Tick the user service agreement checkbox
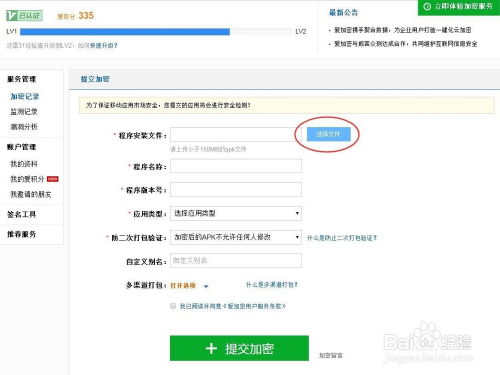Image resolution: width=500 pixels, height=375 pixels. point(173,306)
